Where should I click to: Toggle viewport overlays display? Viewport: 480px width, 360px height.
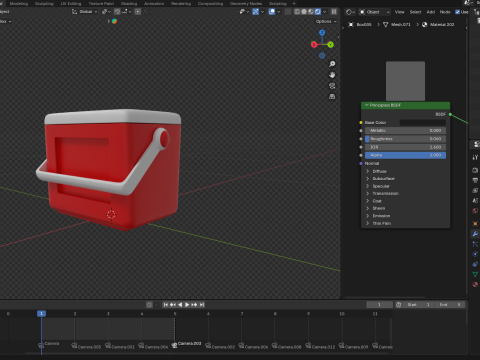coord(272,12)
